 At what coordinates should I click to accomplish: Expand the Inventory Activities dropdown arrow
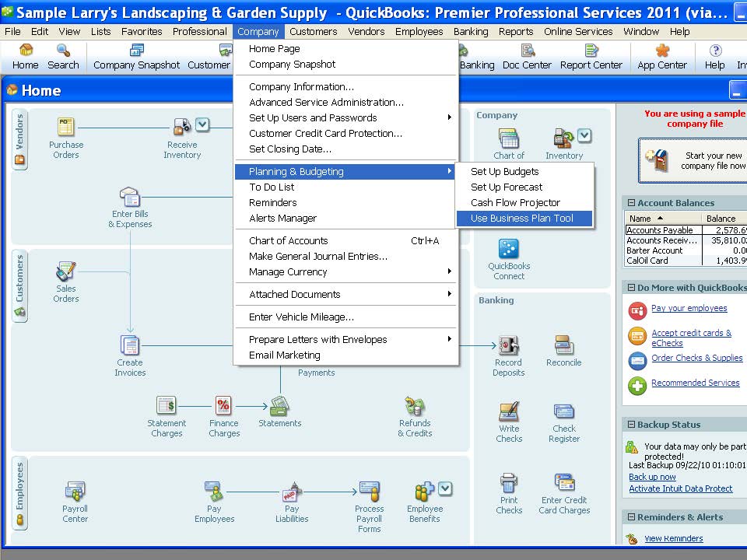(584, 135)
